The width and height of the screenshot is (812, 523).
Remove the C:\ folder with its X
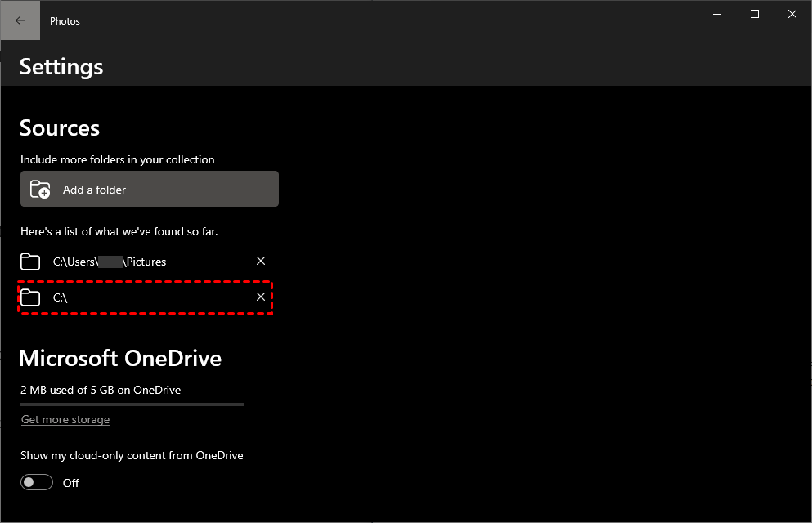tap(261, 297)
